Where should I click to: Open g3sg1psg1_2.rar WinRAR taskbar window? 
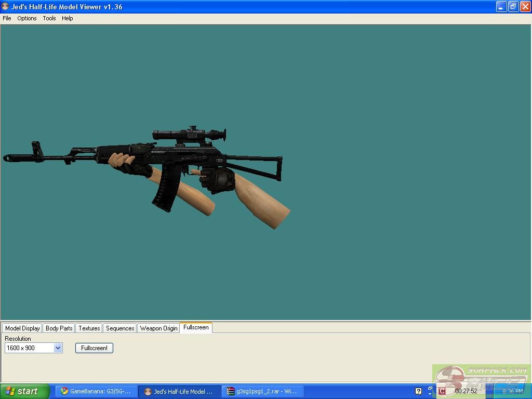pyautogui.click(x=263, y=391)
